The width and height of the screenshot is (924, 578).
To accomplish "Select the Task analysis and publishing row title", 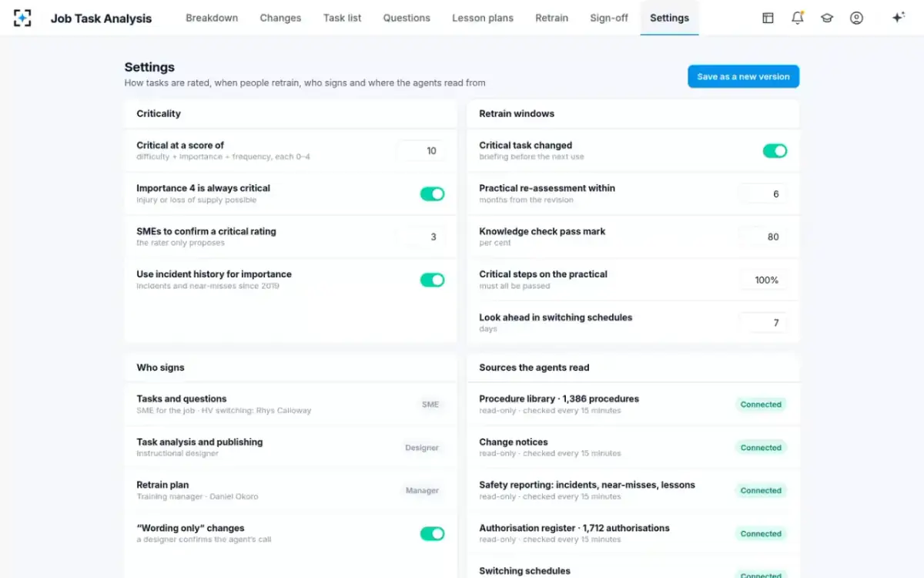I will coord(199,442).
